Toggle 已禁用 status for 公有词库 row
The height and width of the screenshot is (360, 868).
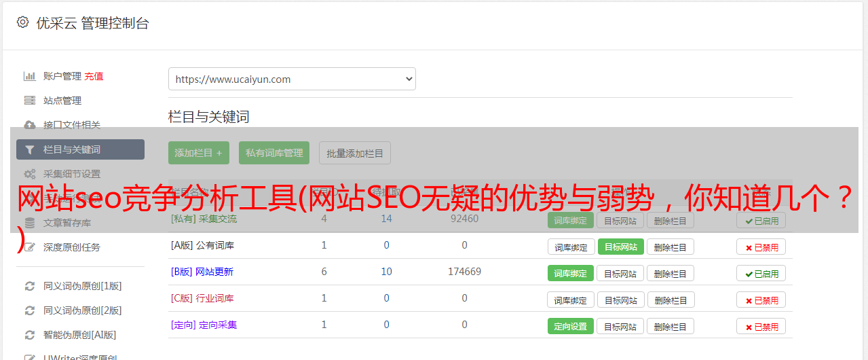pos(761,247)
